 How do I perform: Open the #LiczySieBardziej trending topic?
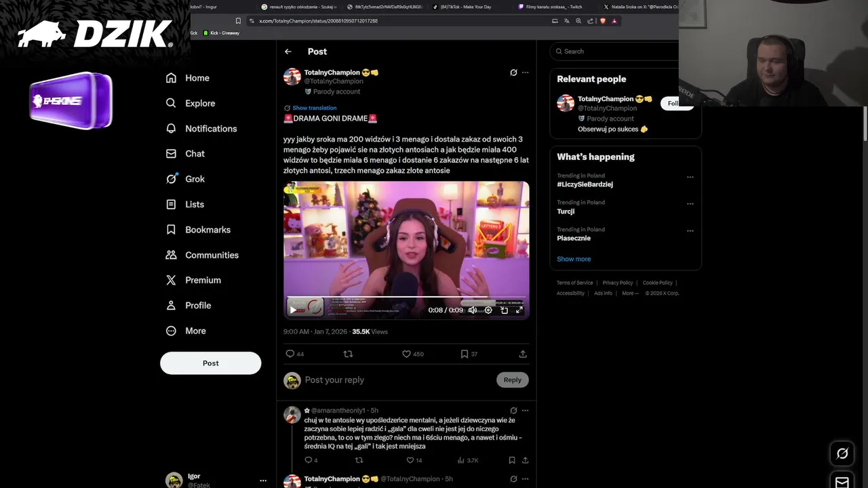click(x=585, y=184)
